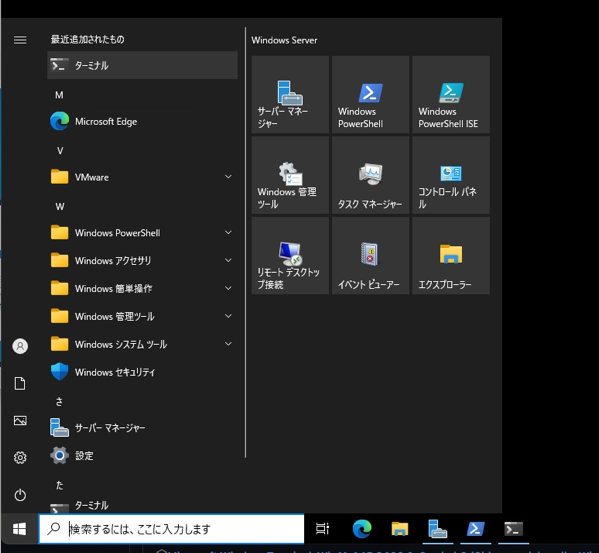Viewport: 599px width, 553px height.
Task: Click the taskbar search box
Action: (172, 529)
